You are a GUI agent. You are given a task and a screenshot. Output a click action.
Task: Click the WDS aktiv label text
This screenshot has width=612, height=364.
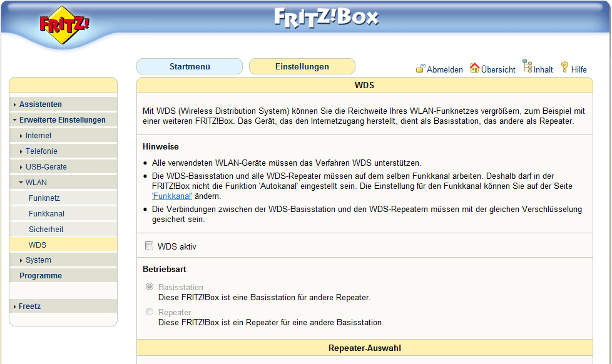click(177, 246)
